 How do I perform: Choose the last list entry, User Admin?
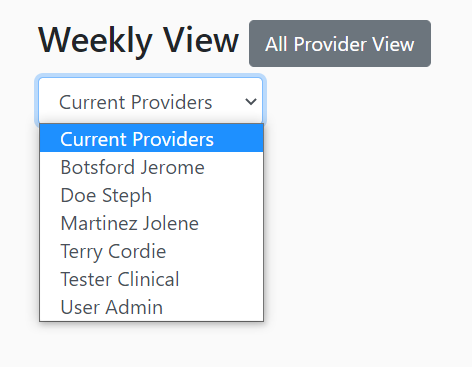151,307
